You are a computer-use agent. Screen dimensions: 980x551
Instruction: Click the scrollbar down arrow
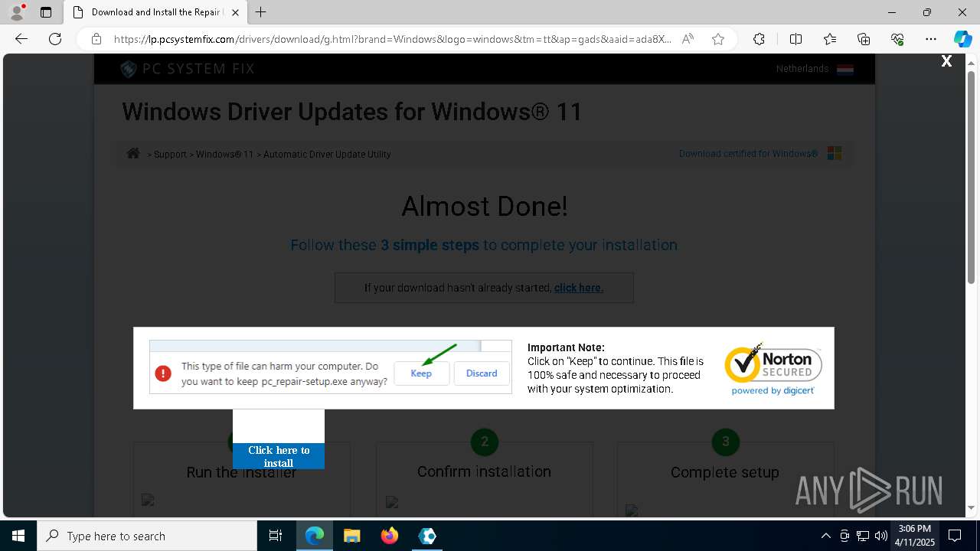972,507
